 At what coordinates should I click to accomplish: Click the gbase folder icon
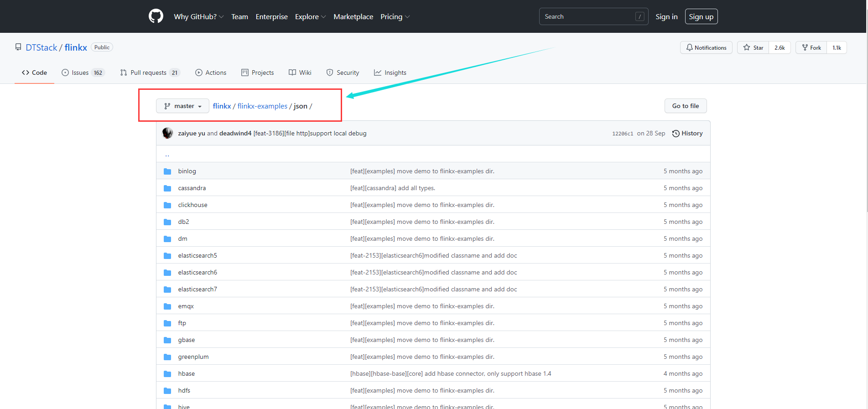[x=167, y=340]
